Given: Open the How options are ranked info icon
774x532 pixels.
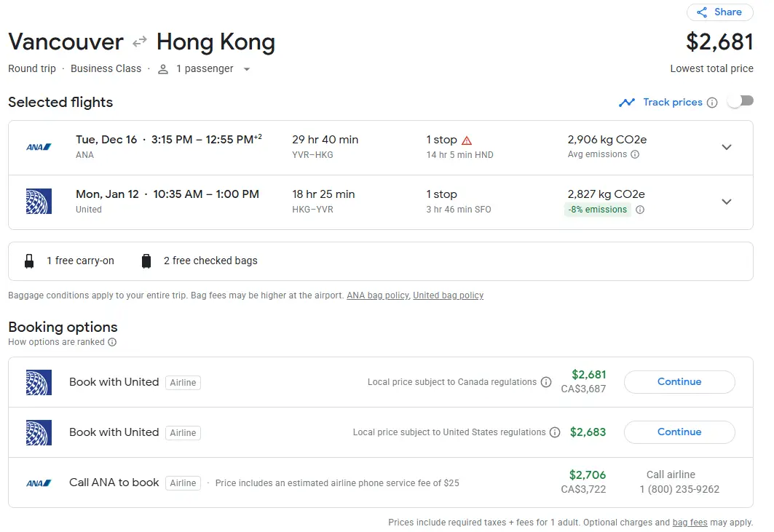Looking at the screenshot, I should coord(112,342).
